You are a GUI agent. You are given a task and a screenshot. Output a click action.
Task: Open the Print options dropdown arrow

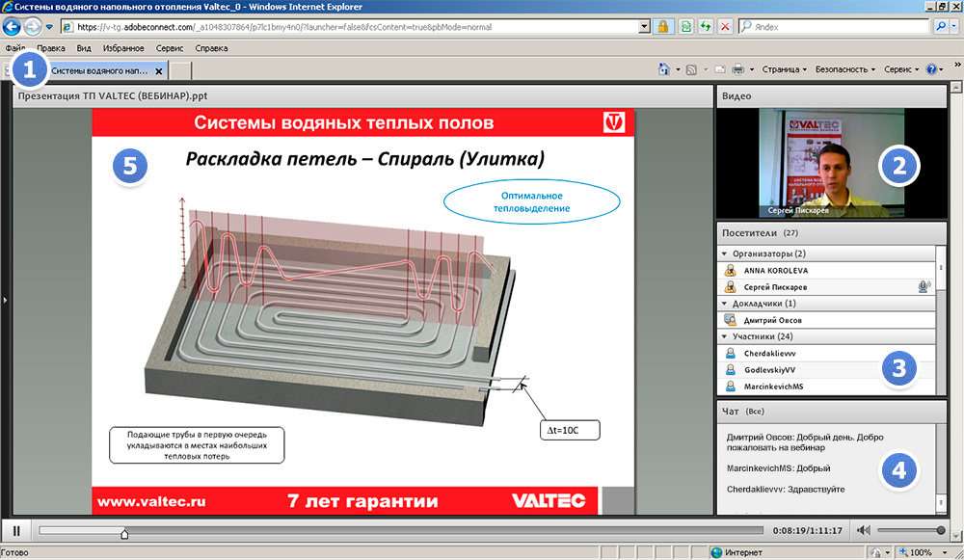tap(751, 69)
